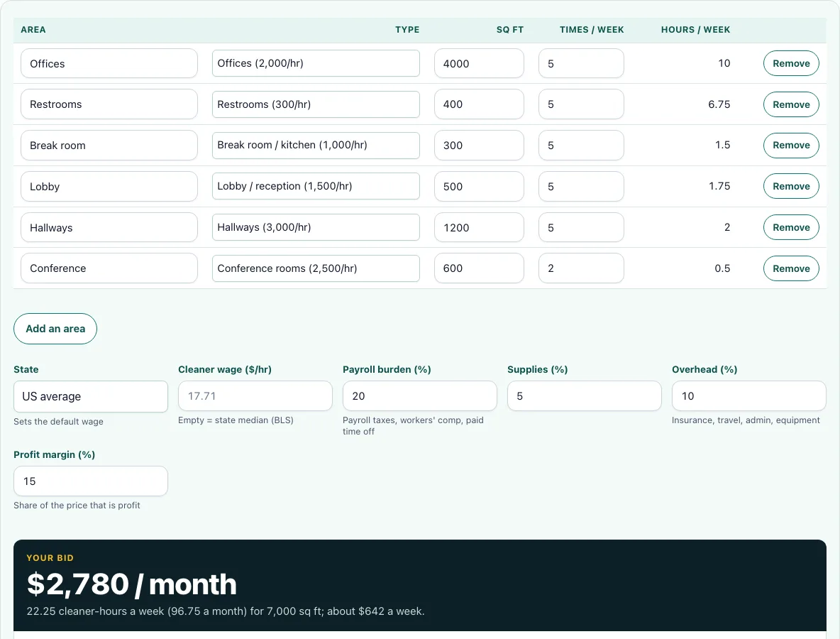This screenshot has height=639, width=840.
Task: Open the Lobby / reception type dropdown
Action: (x=316, y=186)
